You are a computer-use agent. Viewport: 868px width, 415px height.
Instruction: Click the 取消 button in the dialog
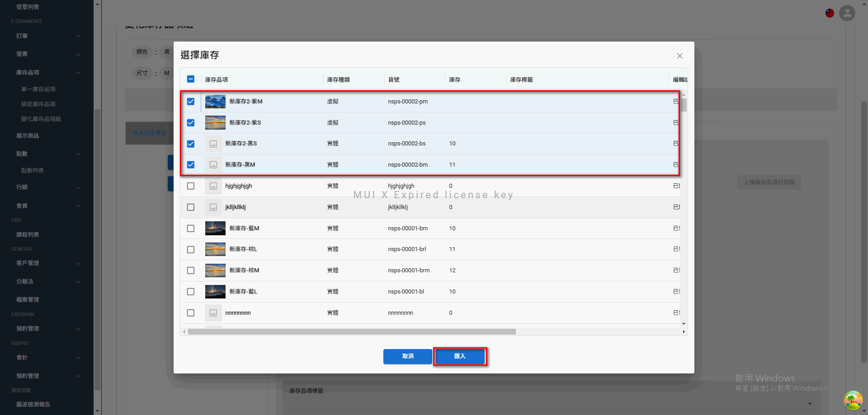pyautogui.click(x=408, y=356)
